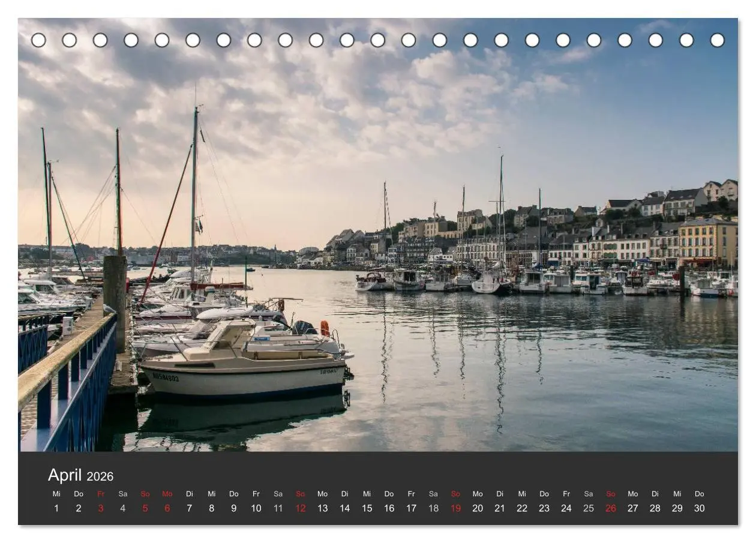Select date 9 in the calendar
This screenshot has height=543, width=756.
click(x=234, y=508)
